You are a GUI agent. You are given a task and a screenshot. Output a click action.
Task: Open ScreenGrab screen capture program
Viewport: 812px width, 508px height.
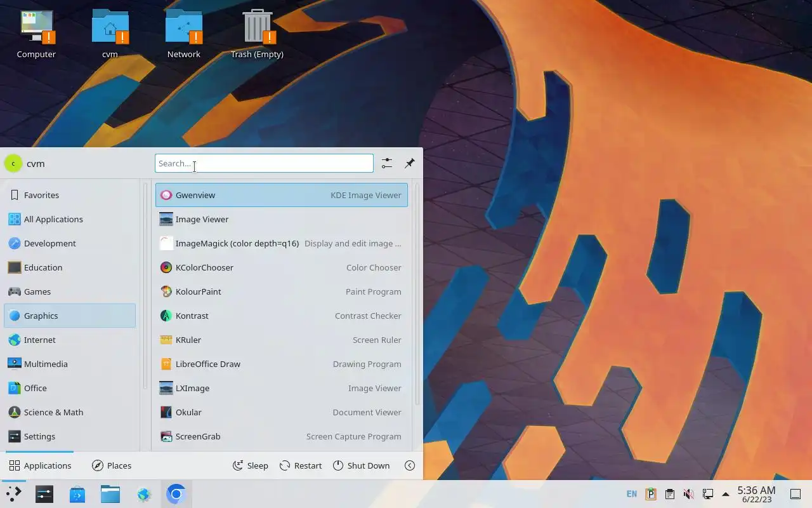coord(281,436)
